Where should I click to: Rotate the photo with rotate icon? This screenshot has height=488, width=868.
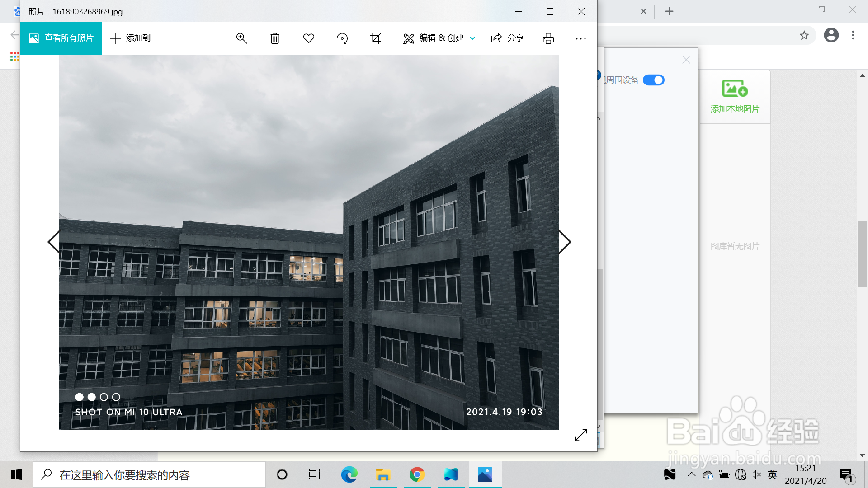point(342,38)
